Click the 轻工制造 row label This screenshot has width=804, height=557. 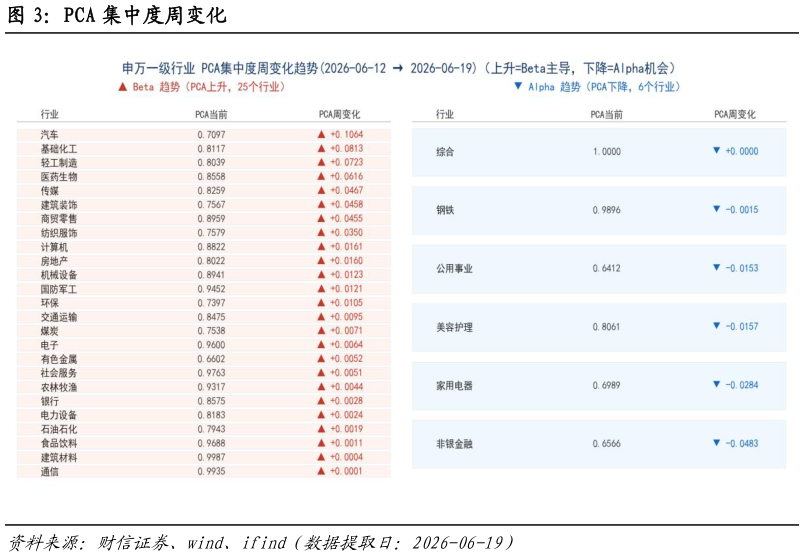pos(59,163)
